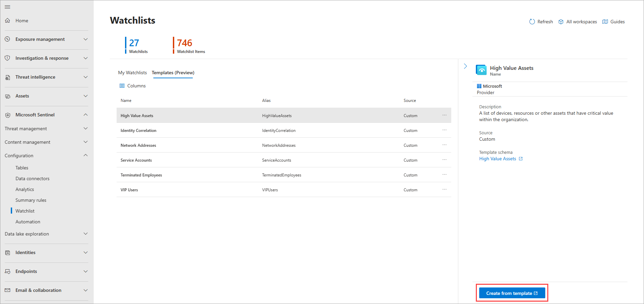Open the hamburger navigation menu
644x304 pixels.
7,7
